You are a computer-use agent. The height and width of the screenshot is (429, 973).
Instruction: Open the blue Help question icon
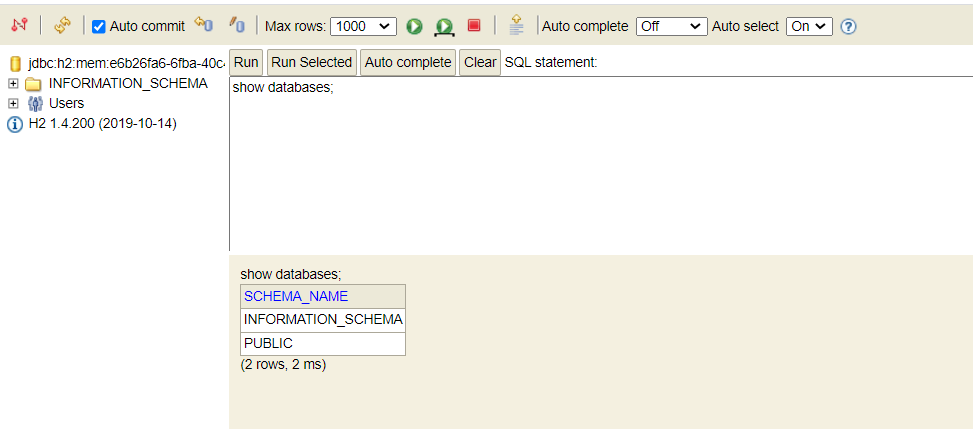848,27
